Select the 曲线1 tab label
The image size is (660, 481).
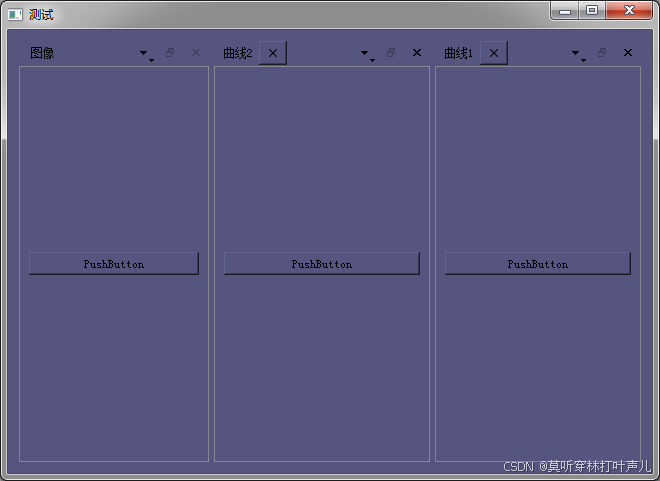[x=458, y=53]
